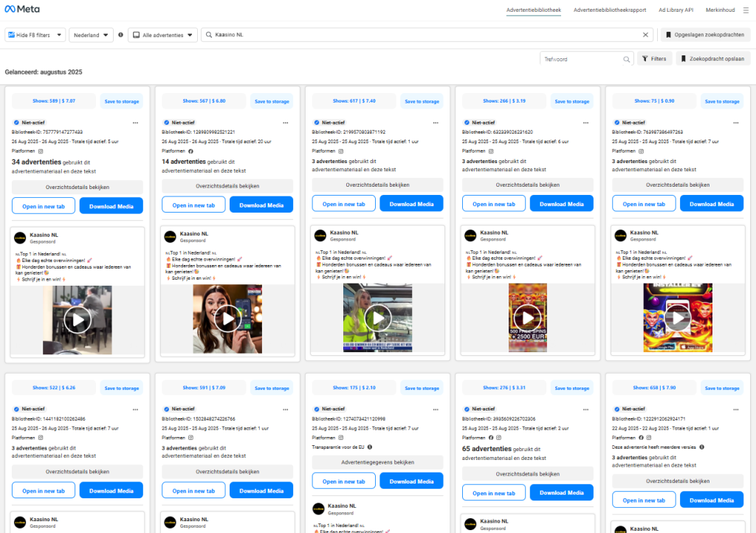Open in new tab for ad 1502848274226766
This screenshot has height=533, width=756.
tap(194, 491)
